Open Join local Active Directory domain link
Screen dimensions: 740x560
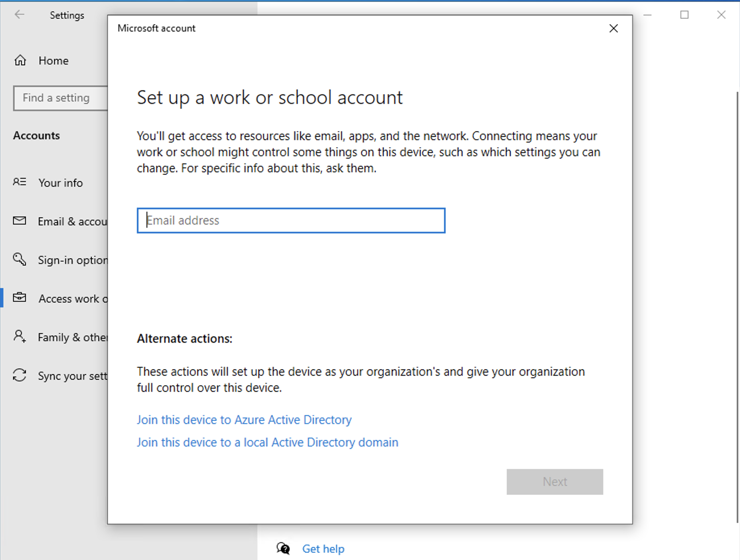point(267,442)
